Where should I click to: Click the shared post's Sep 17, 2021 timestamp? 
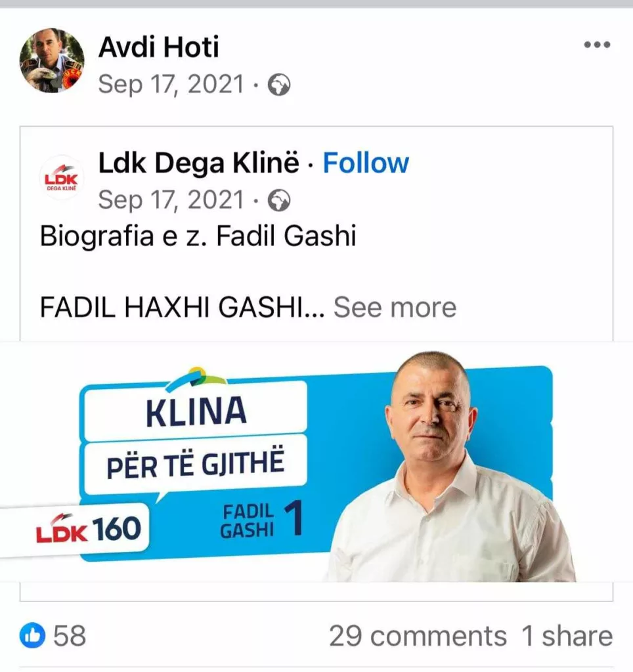click(171, 200)
